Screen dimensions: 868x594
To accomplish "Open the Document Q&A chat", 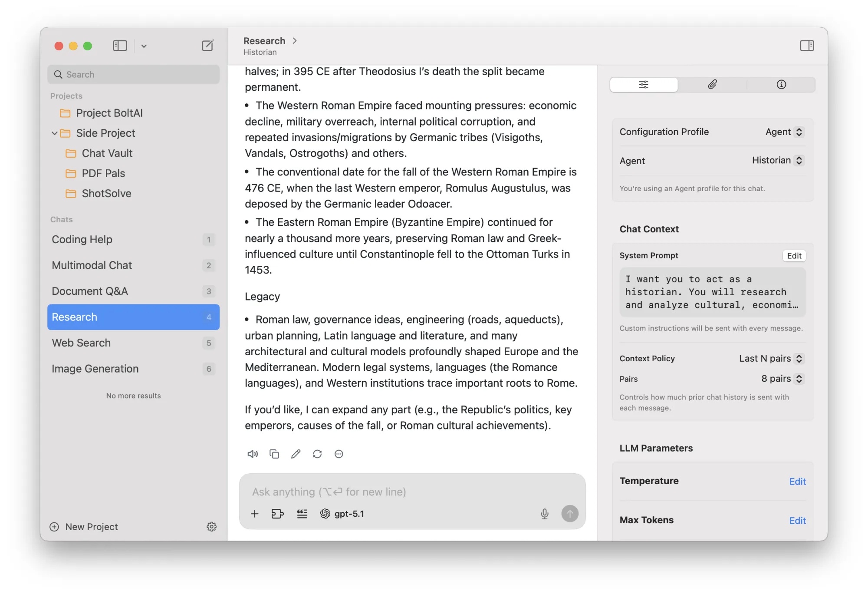I will coord(133,291).
